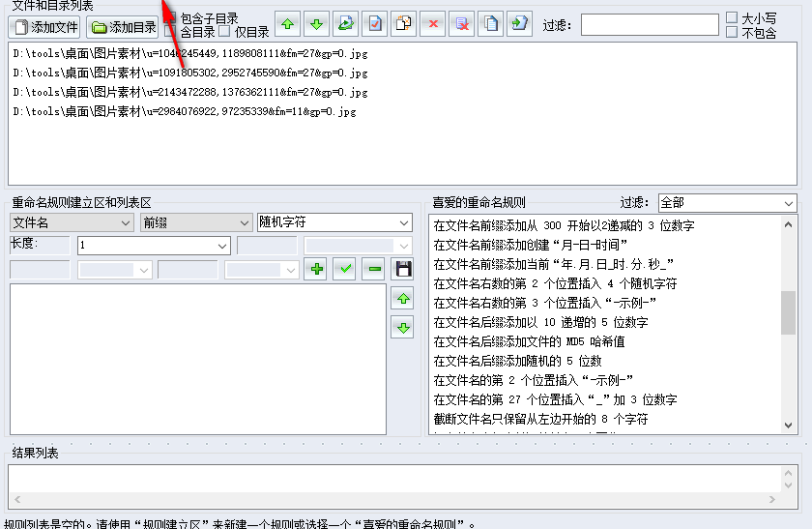Click the 添加文件 add file button

[x=44, y=27]
